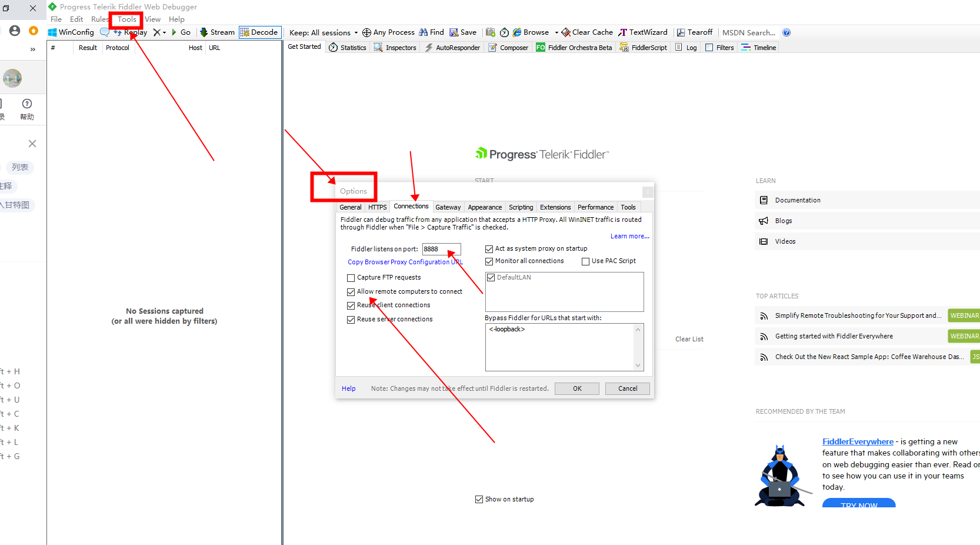Click the Tearoff toolbar button
Viewport: 980px width, 545px height.
pyautogui.click(x=694, y=32)
